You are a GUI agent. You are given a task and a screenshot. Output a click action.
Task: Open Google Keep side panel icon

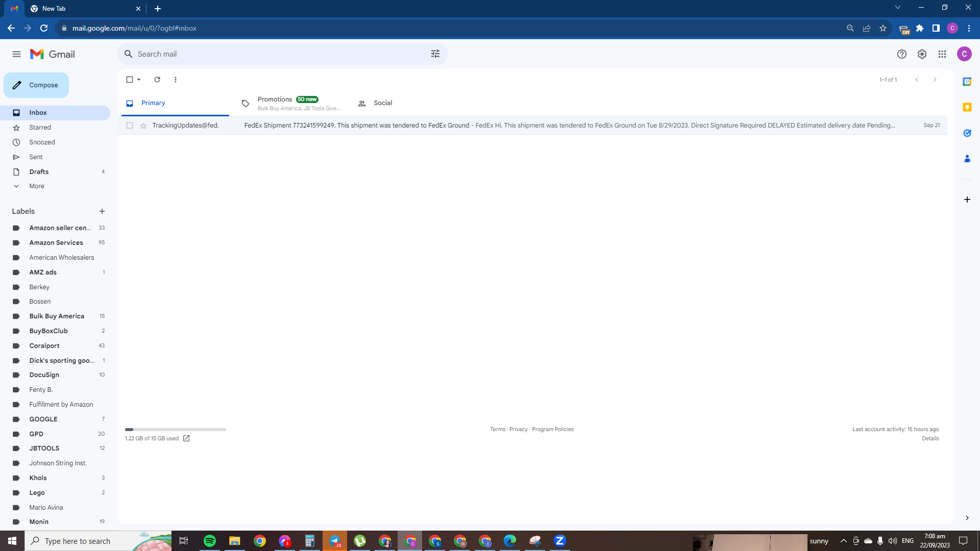967,107
